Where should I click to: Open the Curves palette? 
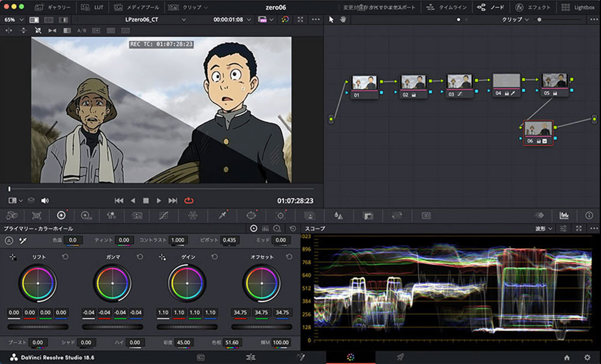164,215
